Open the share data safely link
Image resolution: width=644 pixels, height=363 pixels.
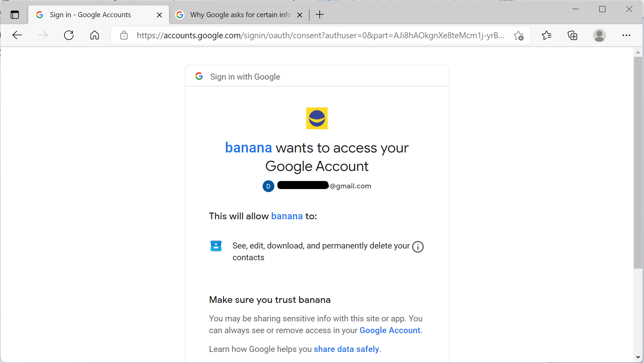click(346, 349)
